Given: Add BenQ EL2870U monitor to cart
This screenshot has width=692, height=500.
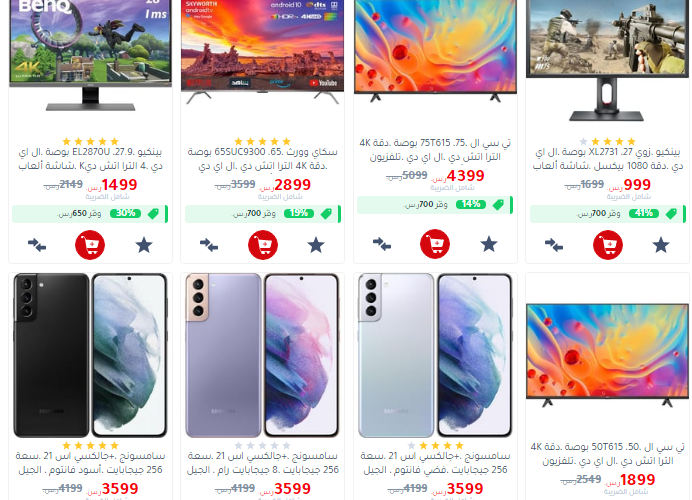Looking at the screenshot, I should pyautogui.click(x=90, y=245).
